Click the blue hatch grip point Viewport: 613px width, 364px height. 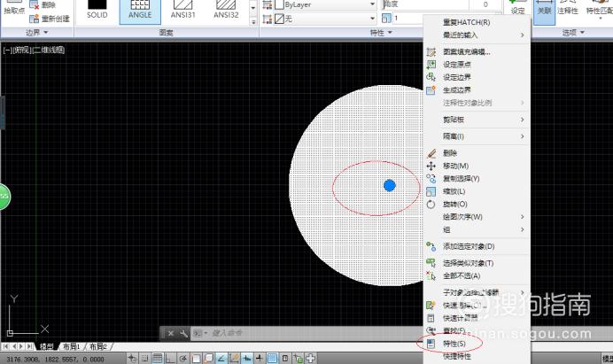point(390,185)
